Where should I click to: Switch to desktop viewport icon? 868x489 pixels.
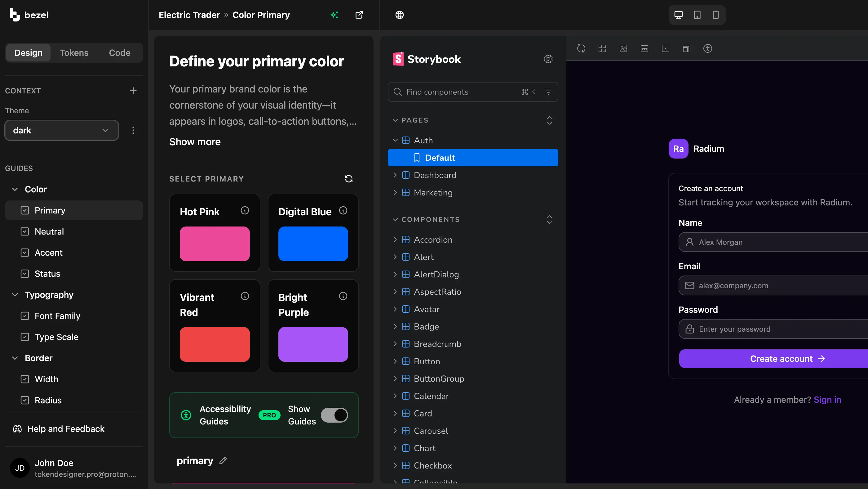pyautogui.click(x=678, y=15)
